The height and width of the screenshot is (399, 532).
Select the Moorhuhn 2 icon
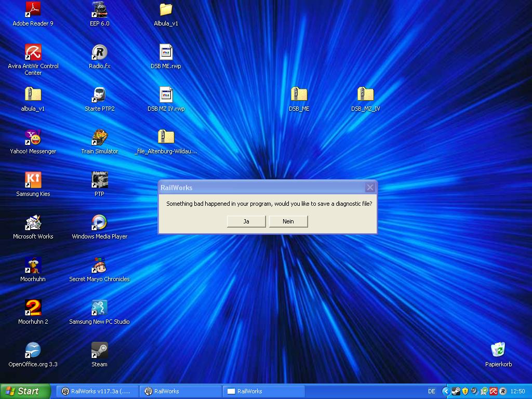[x=33, y=312]
